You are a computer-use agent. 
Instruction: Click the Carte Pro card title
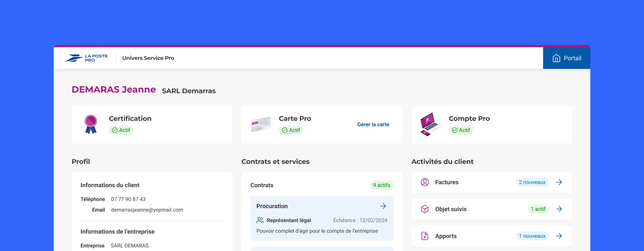295,118
